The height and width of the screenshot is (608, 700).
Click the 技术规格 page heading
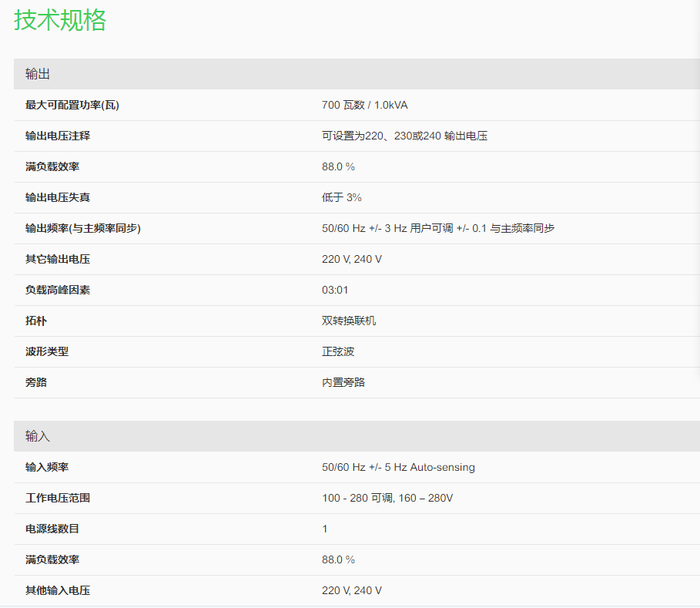tap(60, 20)
